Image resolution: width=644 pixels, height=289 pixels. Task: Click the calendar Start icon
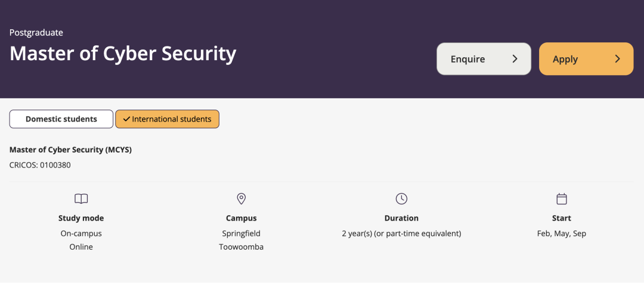click(x=562, y=199)
